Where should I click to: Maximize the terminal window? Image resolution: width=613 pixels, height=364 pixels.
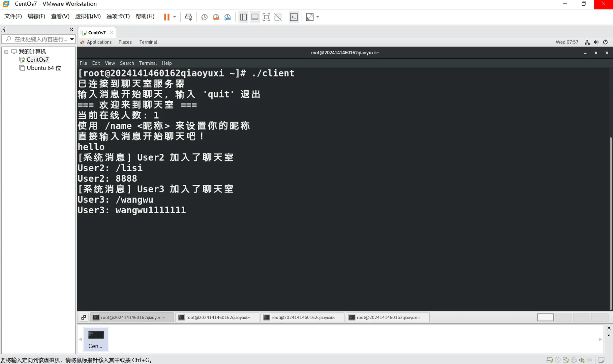click(x=596, y=53)
